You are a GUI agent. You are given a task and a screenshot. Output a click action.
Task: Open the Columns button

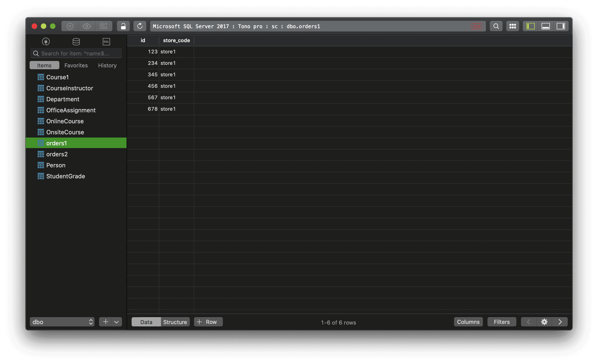(468, 322)
